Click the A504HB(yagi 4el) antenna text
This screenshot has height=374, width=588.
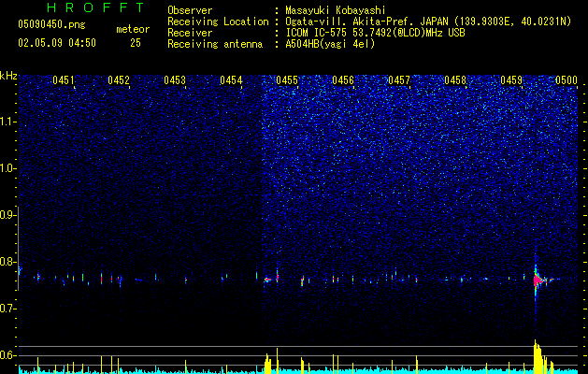coord(330,44)
